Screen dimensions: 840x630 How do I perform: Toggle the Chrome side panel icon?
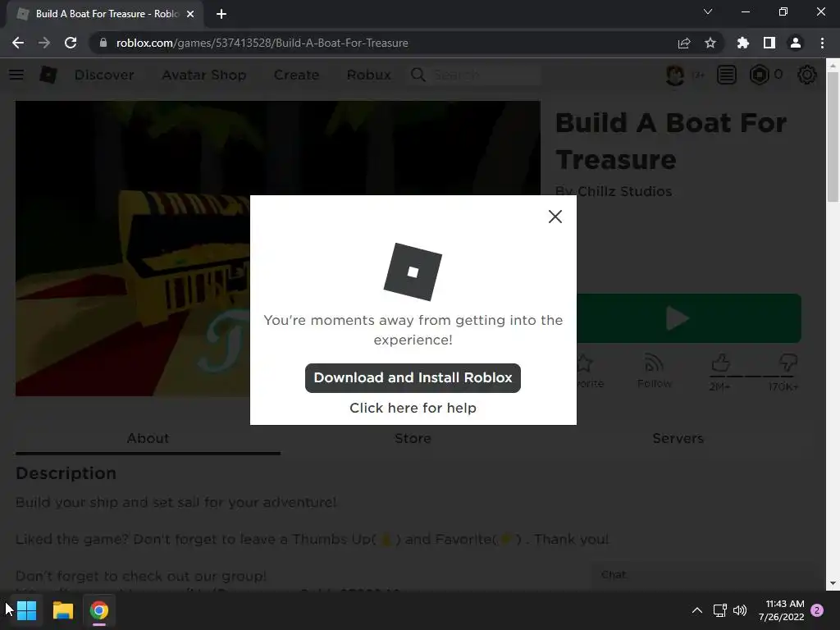(x=769, y=43)
